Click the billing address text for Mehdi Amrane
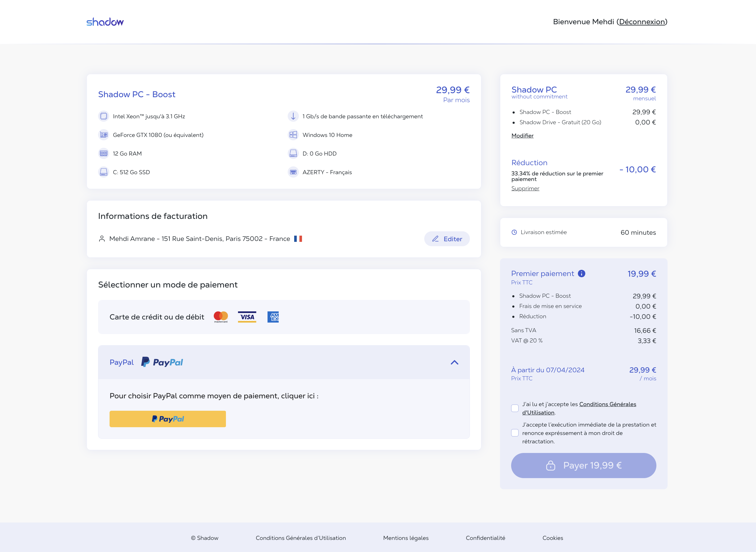The height and width of the screenshot is (552, 756). point(200,238)
